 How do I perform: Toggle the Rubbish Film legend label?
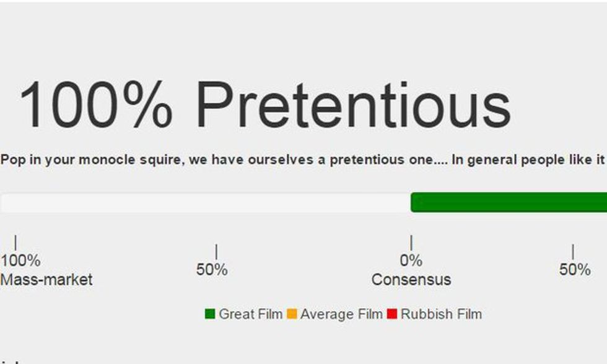[440, 314]
